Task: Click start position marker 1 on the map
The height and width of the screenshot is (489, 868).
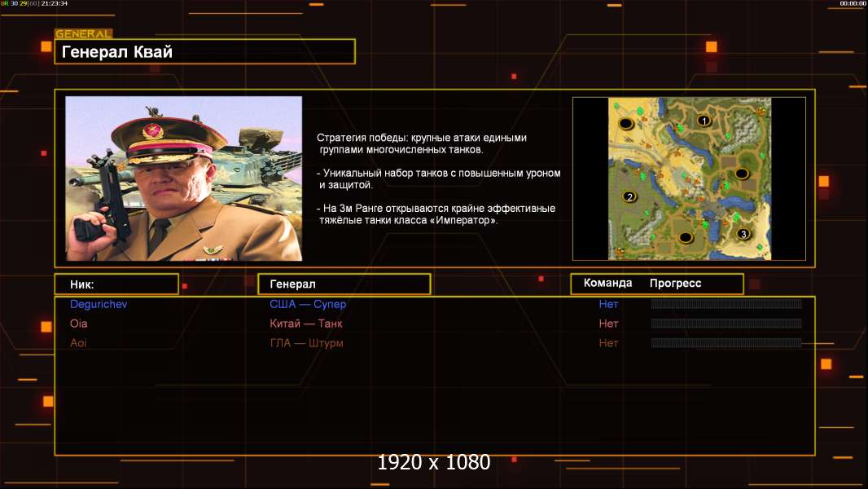Action: [x=704, y=120]
